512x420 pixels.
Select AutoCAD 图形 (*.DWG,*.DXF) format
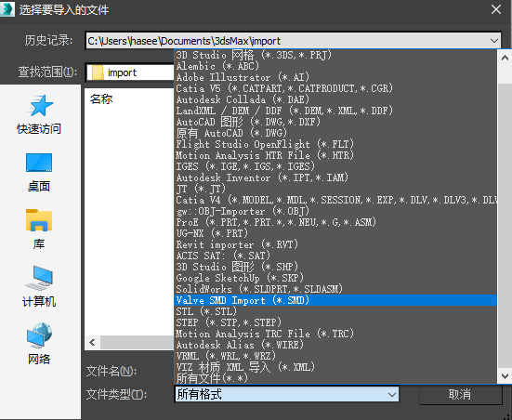coord(335,122)
